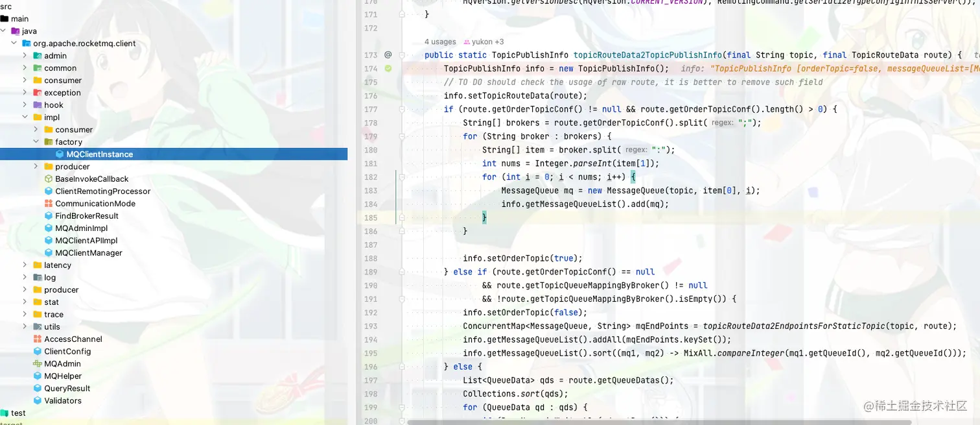Click the MQAdmin interface icon

(38, 364)
